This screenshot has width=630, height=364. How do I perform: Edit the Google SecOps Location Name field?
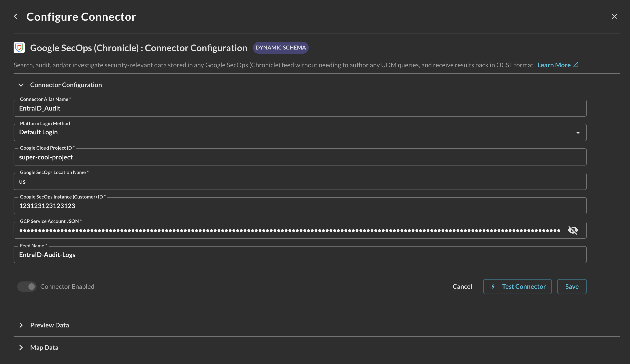(x=300, y=182)
